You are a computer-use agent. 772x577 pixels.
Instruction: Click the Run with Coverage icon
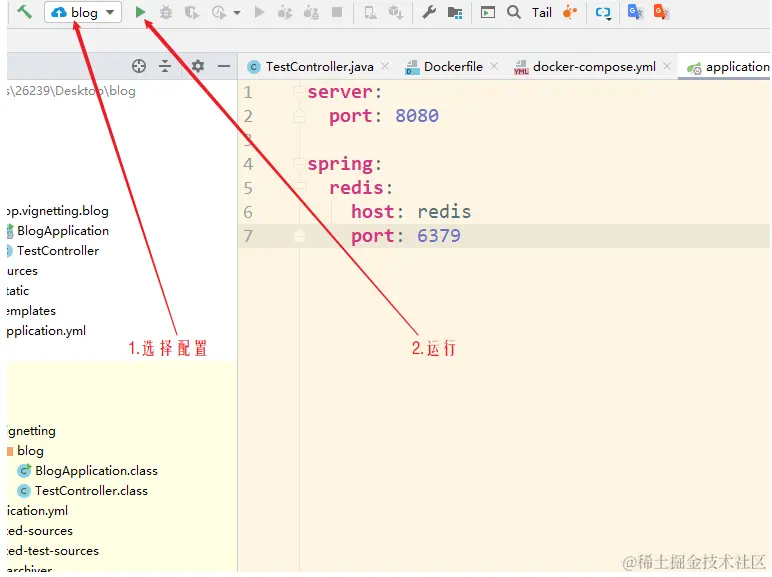click(x=192, y=12)
